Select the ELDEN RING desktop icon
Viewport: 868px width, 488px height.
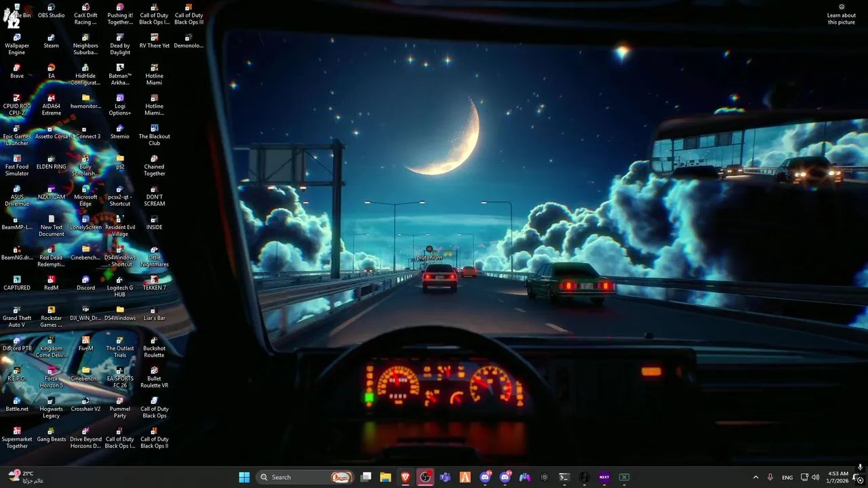[x=51, y=163]
